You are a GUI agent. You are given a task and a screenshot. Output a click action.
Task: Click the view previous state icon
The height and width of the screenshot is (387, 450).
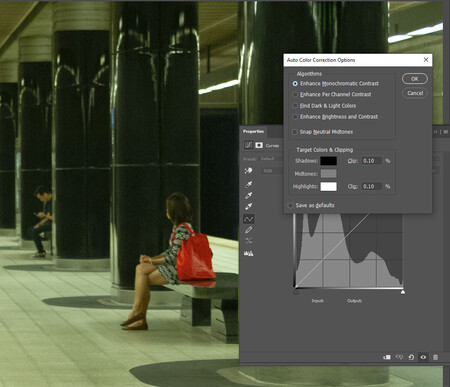(399, 357)
